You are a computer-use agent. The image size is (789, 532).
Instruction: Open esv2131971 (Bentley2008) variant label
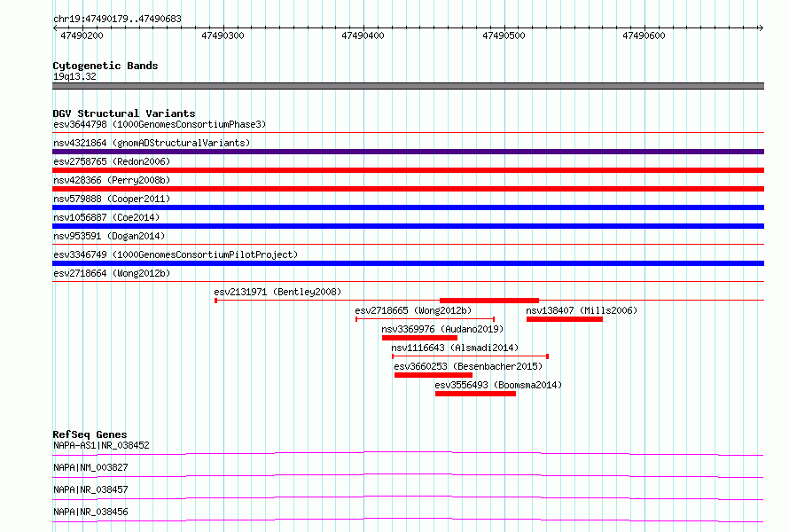277,292
